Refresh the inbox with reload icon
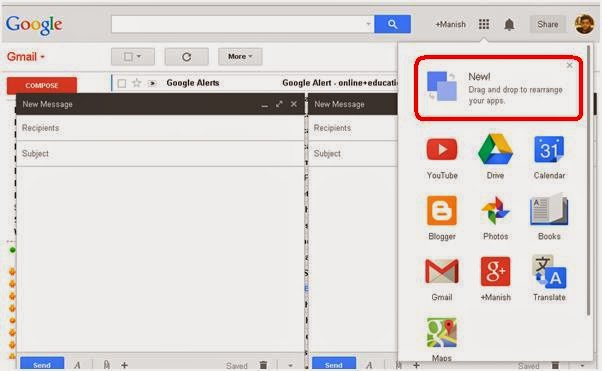The height and width of the screenshot is (371, 602). click(x=187, y=57)
